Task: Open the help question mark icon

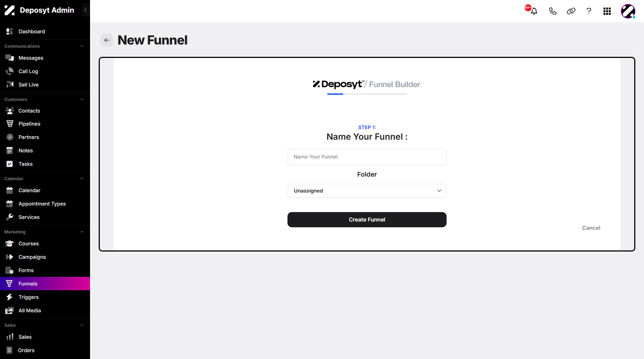Action: click(589, 11)
